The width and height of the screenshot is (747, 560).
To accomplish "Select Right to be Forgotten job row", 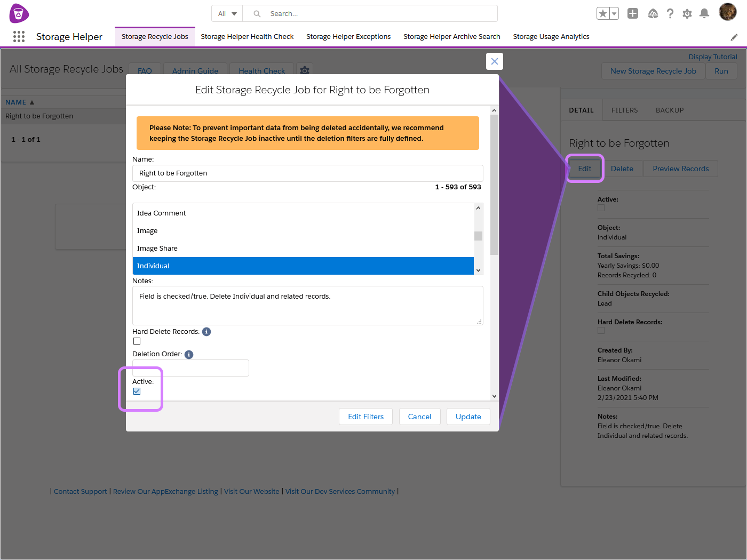I will (64, 116).
